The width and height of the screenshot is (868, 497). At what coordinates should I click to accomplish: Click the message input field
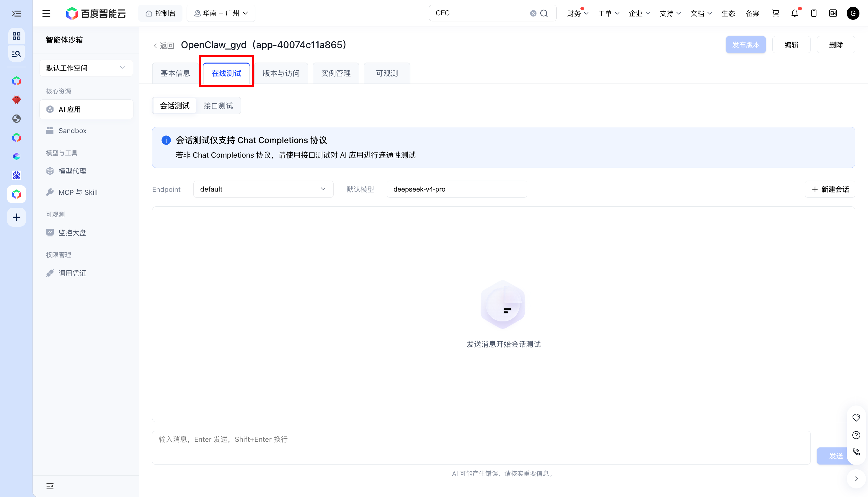481,447
